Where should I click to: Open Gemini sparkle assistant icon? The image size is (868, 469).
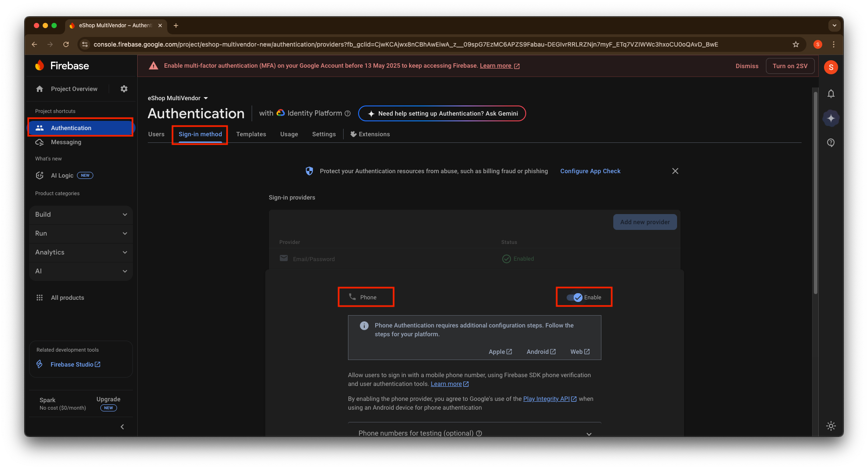831,118
